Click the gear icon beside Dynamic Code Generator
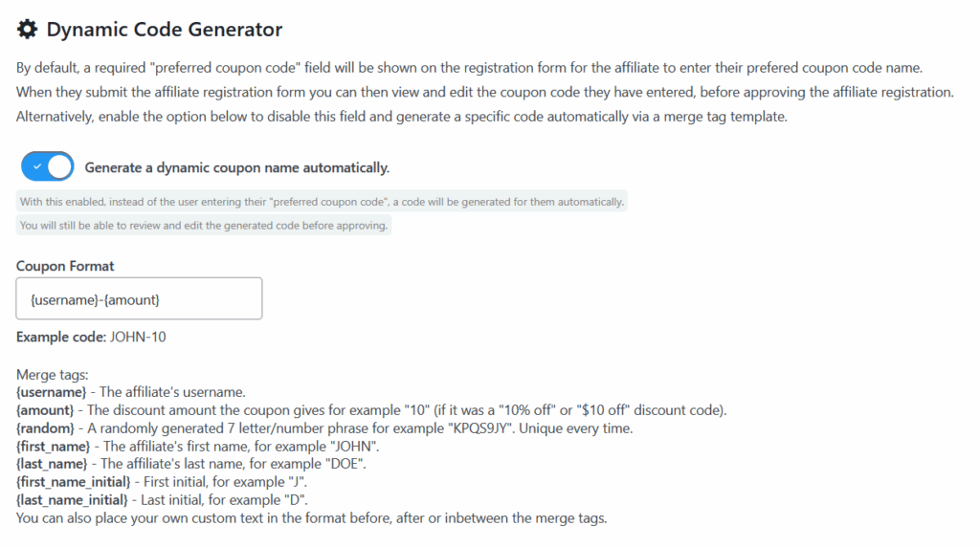 coord(28,30)
